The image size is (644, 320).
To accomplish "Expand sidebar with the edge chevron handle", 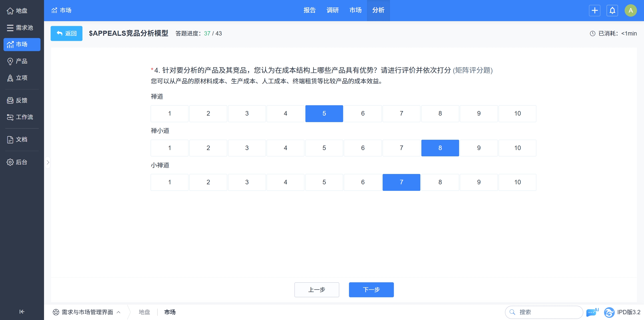I will coord(48,162).
